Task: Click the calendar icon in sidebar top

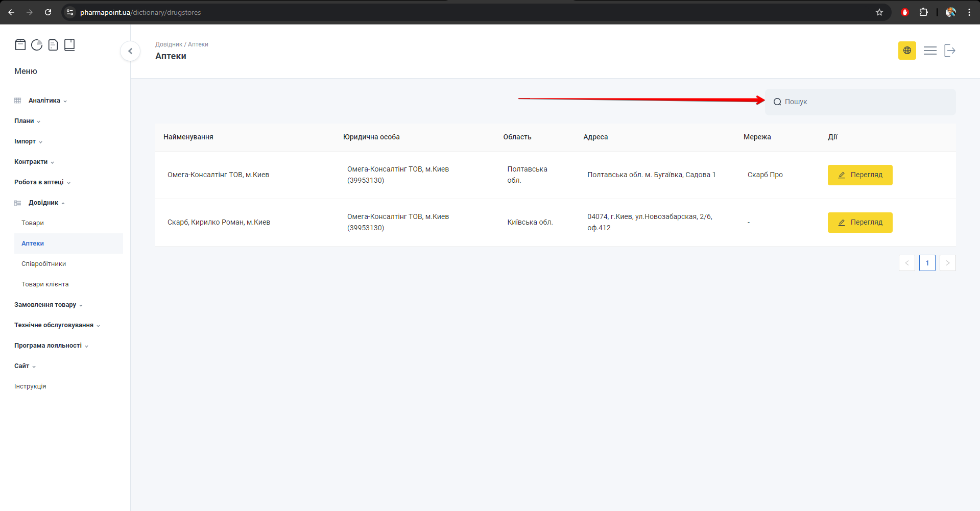Action: pos(20,45)
